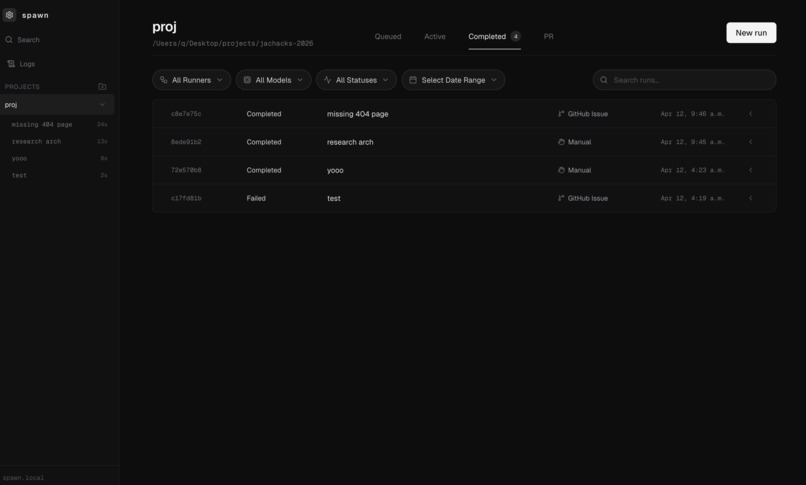Image resolution: width=806 pixels, height=485 pixels.
Task: Add a new project folder icon
Action: (x=102, y=86)
